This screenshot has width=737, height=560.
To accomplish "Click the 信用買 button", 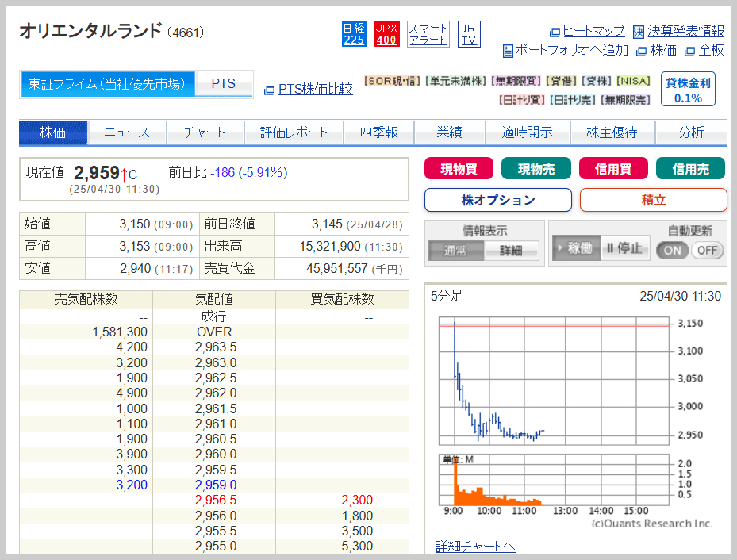I will point(613,169).
